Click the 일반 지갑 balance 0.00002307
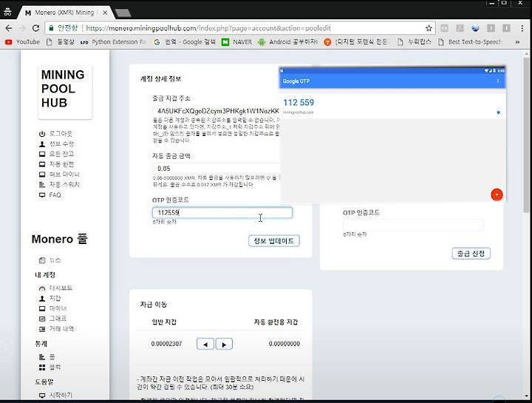The height and width of the screenshot is (403, 532). coord(166,344)
